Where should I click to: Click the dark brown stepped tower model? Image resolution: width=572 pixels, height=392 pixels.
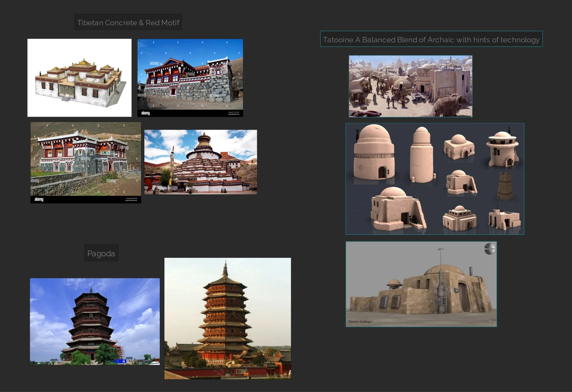[505, 186]
